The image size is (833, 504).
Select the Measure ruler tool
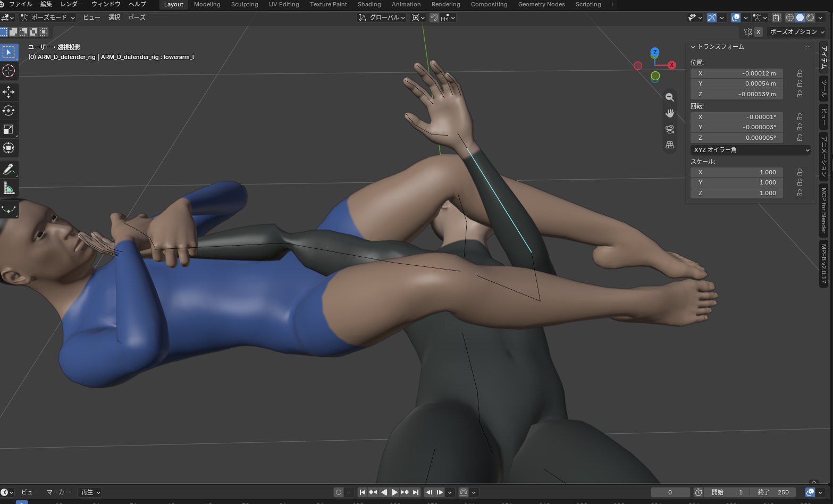coord(9,188)
